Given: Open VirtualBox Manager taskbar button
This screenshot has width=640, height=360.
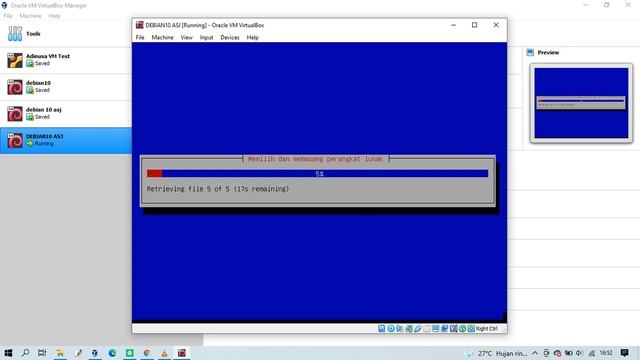Looking at the screenshot, I should point(95,353).
